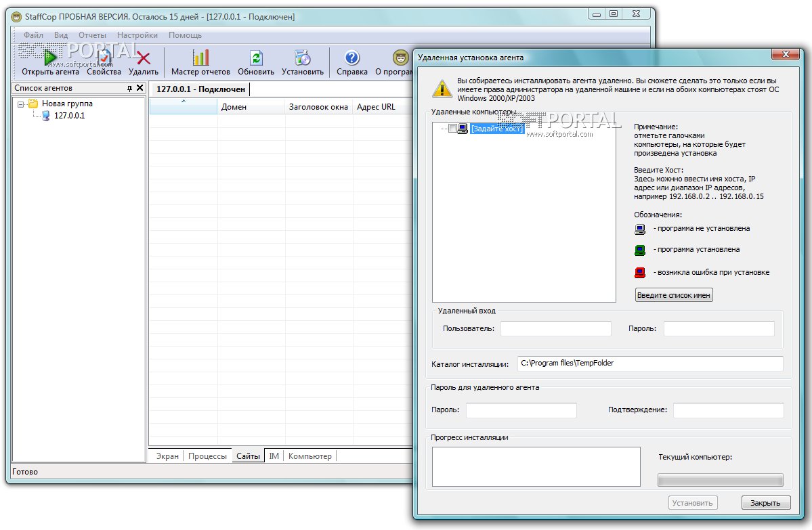Edit the Каталог инсталляции path field
The height and width of the screenshot is (530, 812).
pos(650,363)
